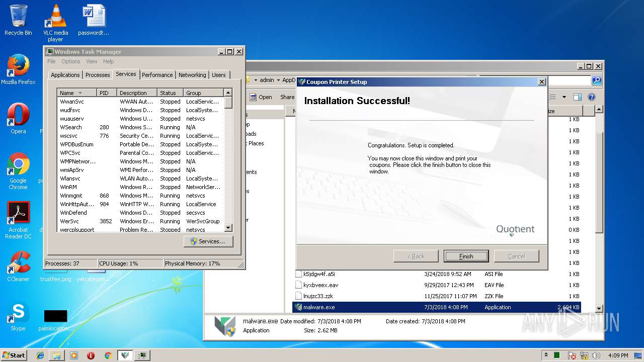
Task: Open the View menu in Task Manager
Action: coord(92,61)
